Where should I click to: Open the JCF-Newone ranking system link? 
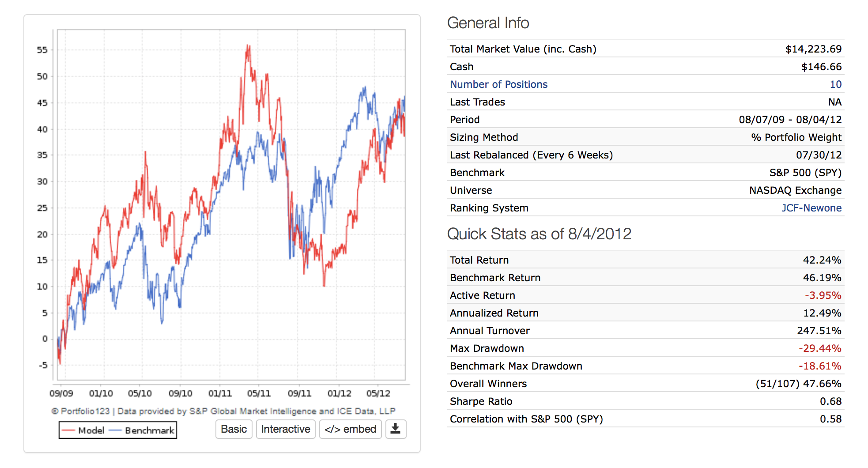(x=811, y=208)
